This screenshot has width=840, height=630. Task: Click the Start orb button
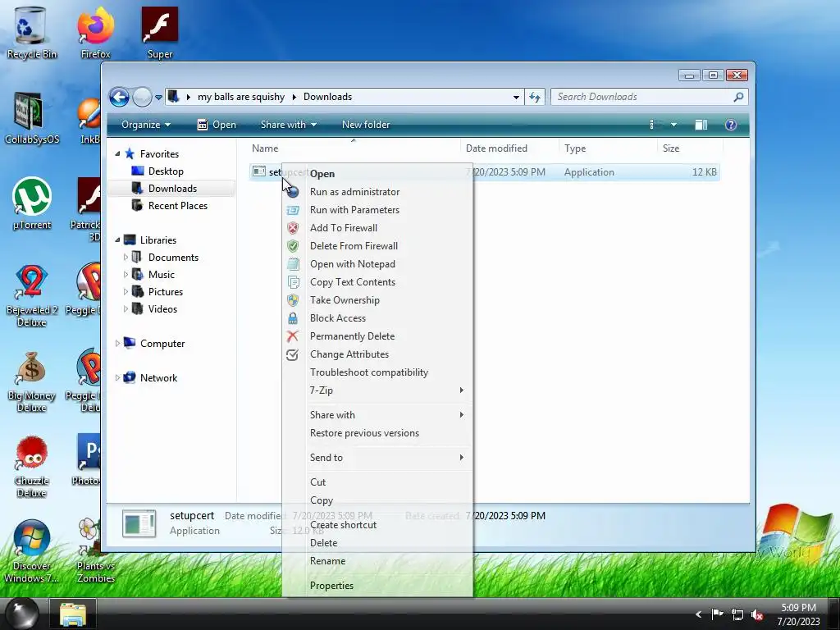21,614
